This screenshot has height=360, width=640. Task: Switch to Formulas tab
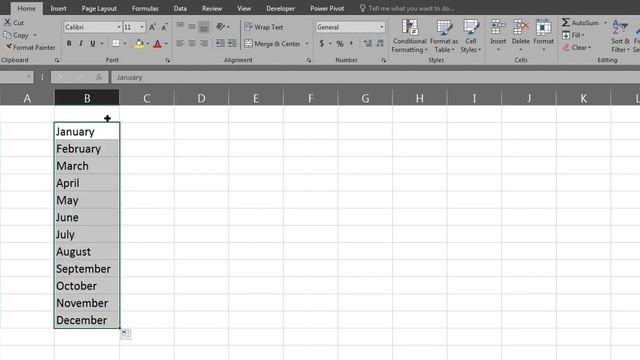[x=145, y=8]
